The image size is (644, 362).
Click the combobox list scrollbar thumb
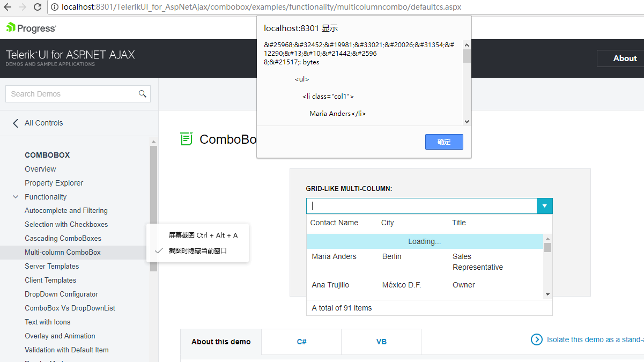(547, 247)
